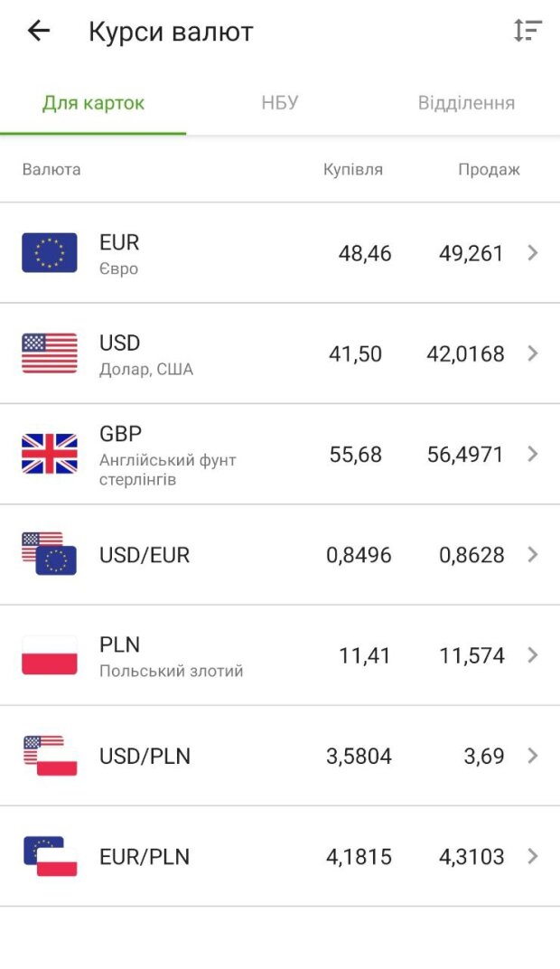The image size is (560, 969).
Task: Select the USD/PLN currency pair label
Action: click(x=145, y=756)
